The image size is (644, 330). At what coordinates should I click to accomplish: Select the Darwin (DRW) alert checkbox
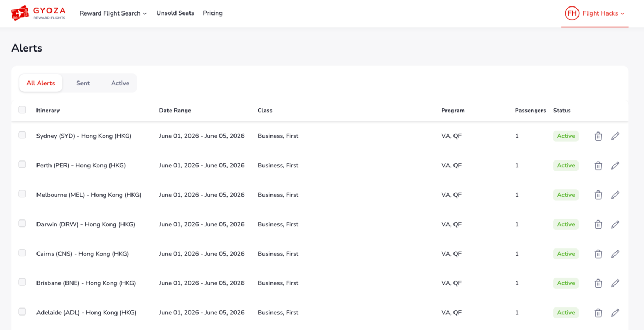22,223
